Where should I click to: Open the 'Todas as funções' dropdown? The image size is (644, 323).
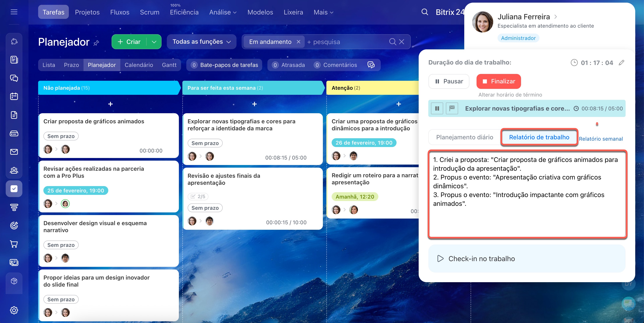(201, 42)
